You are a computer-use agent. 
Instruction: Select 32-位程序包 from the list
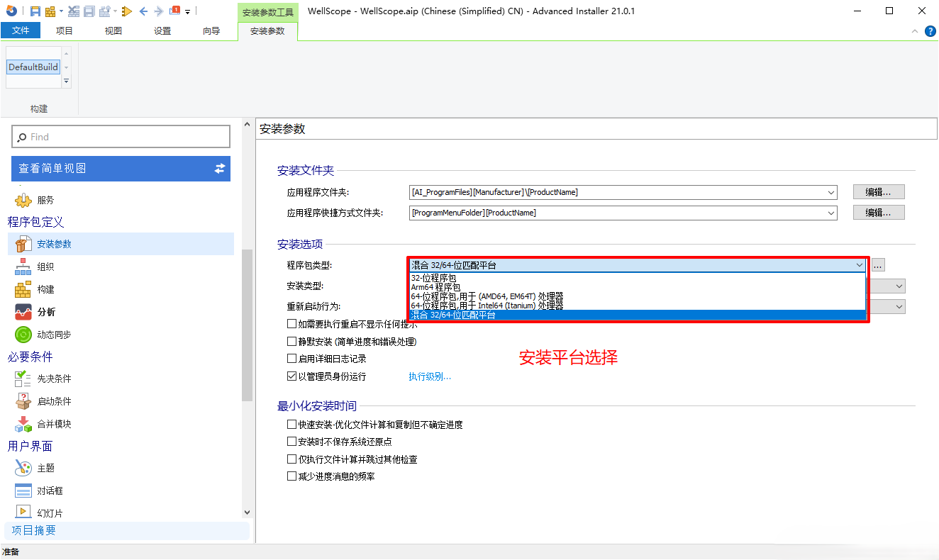(638, 278)
